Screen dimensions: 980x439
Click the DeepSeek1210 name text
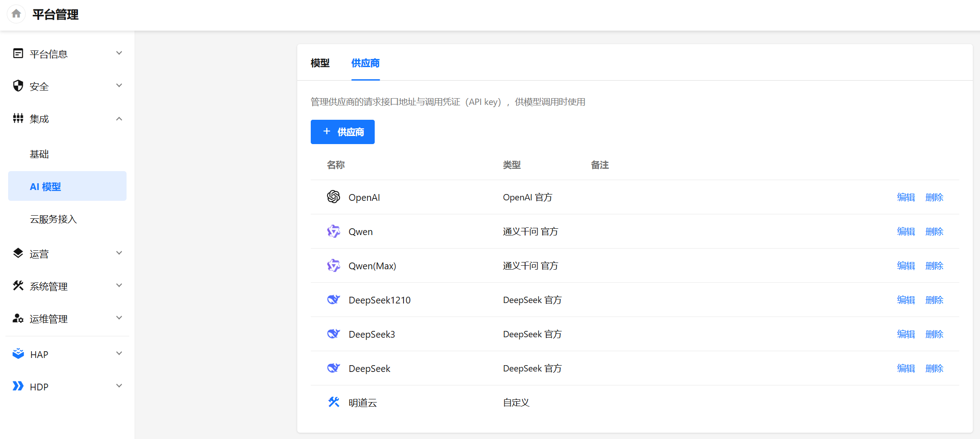380,300
